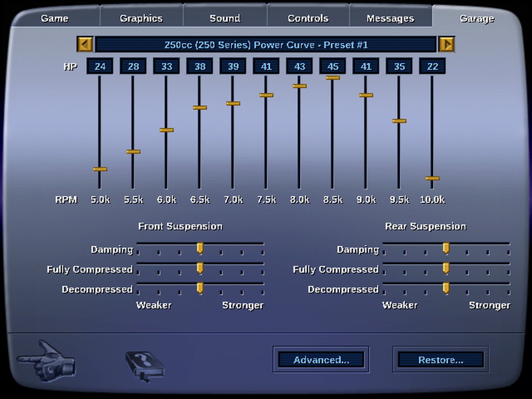Go to the Controls tab

coord(308,18)
